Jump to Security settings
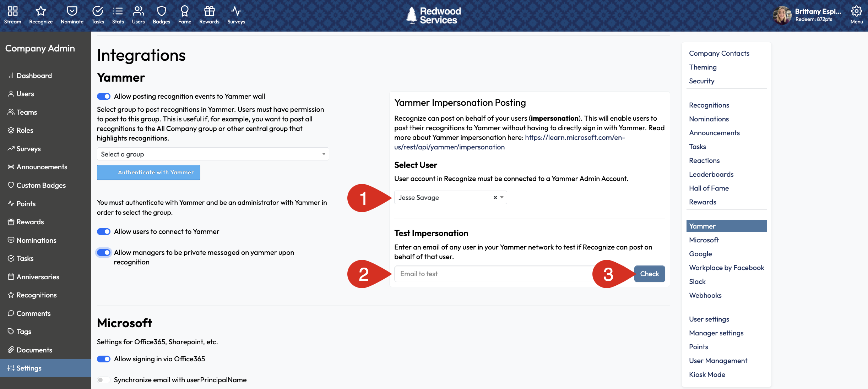 click(702, 81)
